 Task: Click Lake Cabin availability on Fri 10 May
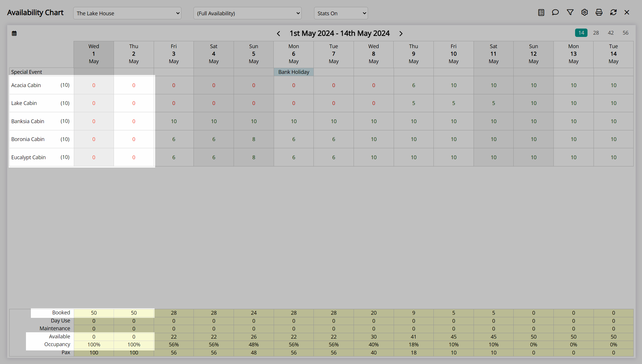click(x=454, y=103)
